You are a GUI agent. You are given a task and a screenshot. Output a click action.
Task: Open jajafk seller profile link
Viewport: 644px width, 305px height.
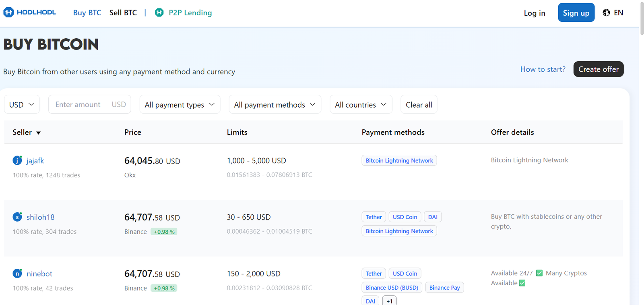coord(35,160)
